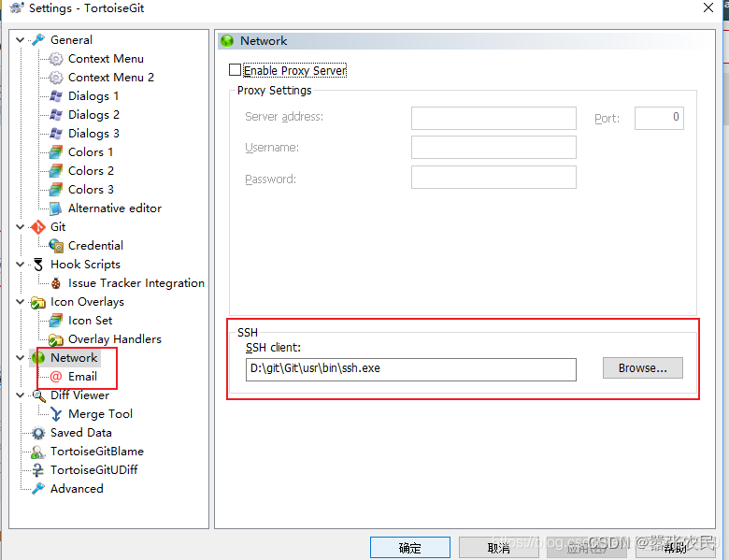Select Context Menu settings page
The width and height of the screenshot is (729, 560).
click(x=106, y=59)
